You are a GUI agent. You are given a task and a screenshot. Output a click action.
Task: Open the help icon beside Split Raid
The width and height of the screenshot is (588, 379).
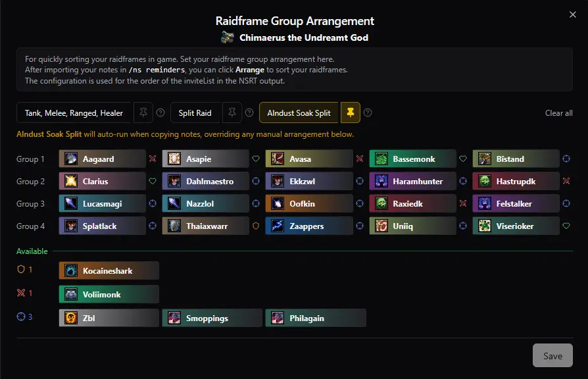tap(250, 113)
